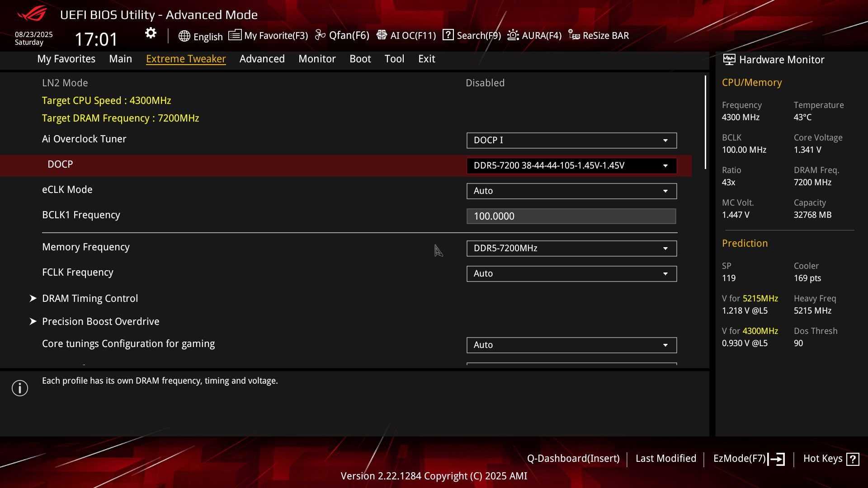Click the SP 119 prediction value
This screenshot has height=488, width=868.
pos(728,278)
